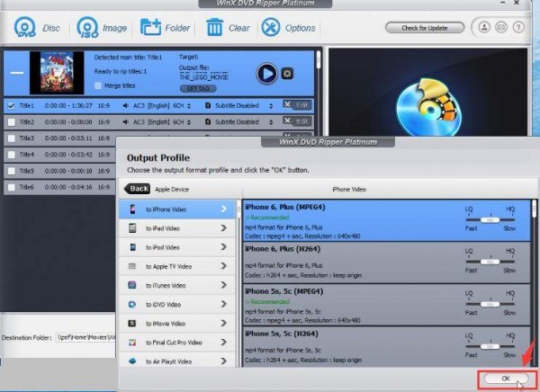Select the to iPhone Video category
Screen dimensions: 540x392
[x=177, y=209]
